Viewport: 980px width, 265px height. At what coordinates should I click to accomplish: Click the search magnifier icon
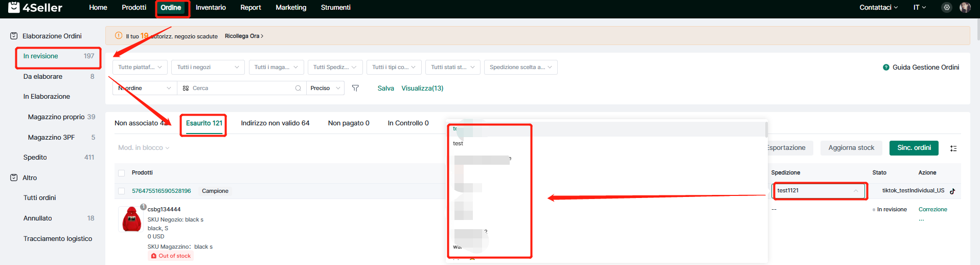click(298, 88)
